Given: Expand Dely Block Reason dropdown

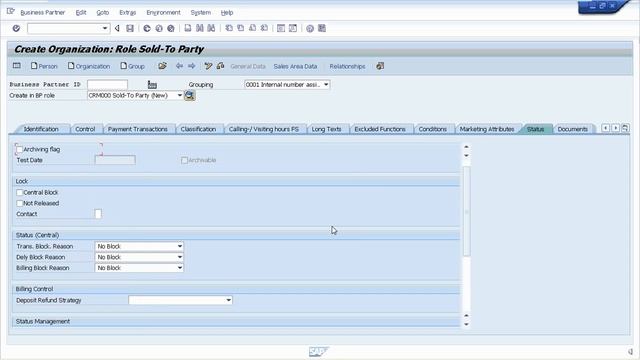Looking at the screenshot, I should [180, 257].
